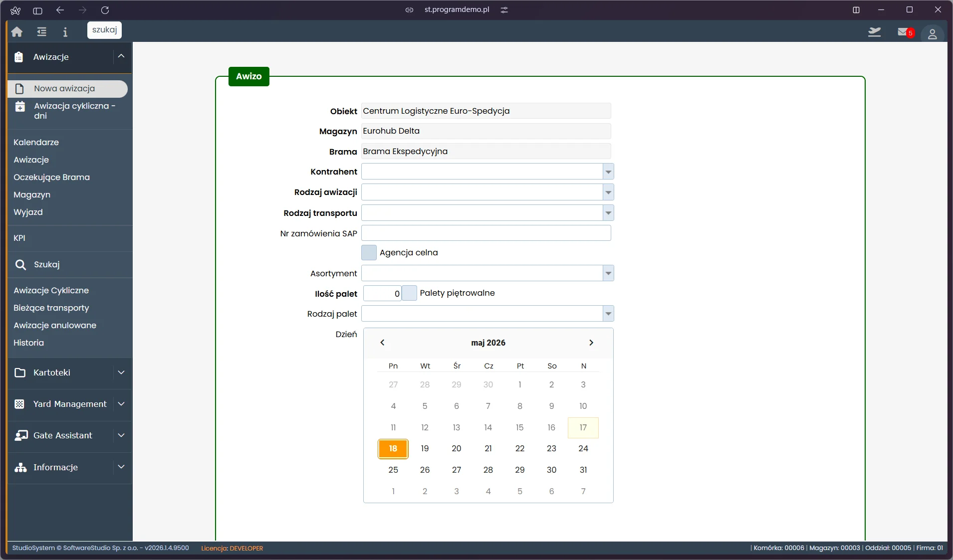Open the Asortyment dropdown

click(608, 273)
